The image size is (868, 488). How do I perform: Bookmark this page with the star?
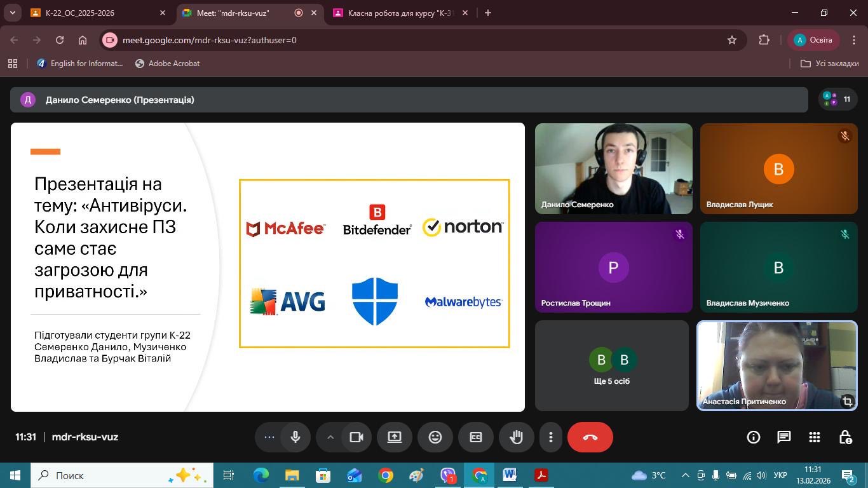click(x=732, y=40)
